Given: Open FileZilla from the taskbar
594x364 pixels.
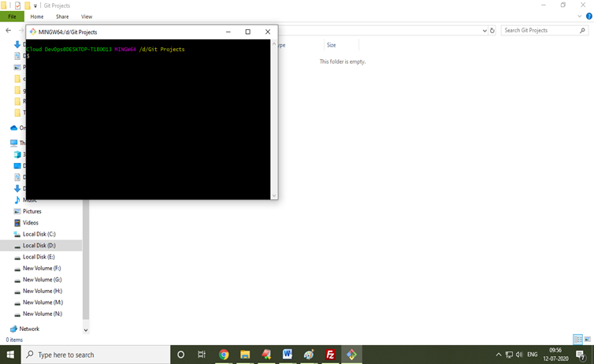Looking at the screenshot, I should click(330, 355).
